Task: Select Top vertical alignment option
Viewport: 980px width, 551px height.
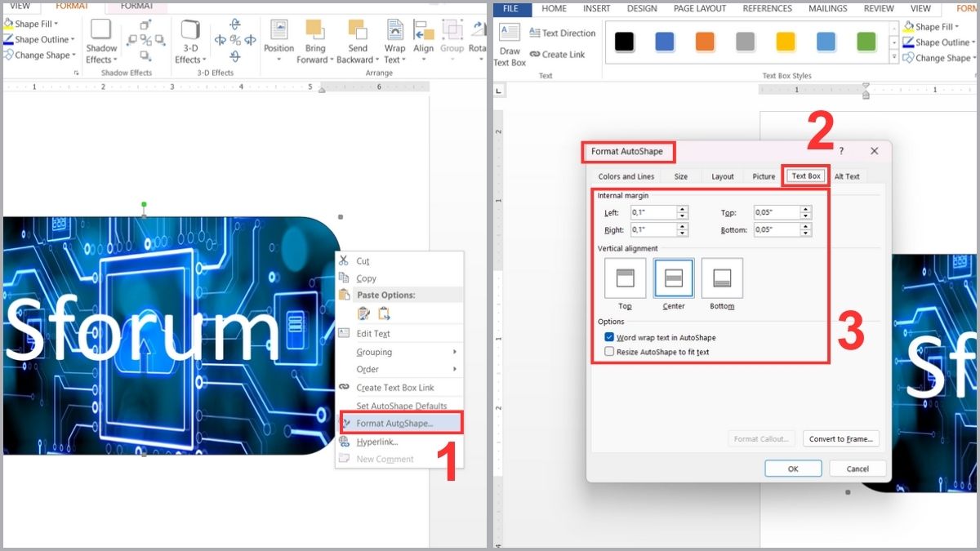Action: click(x=625, y=278)
